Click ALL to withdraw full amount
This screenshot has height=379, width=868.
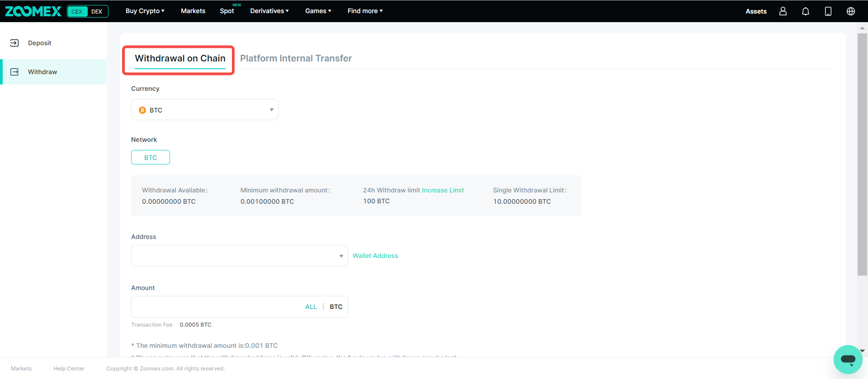[311, 307]
